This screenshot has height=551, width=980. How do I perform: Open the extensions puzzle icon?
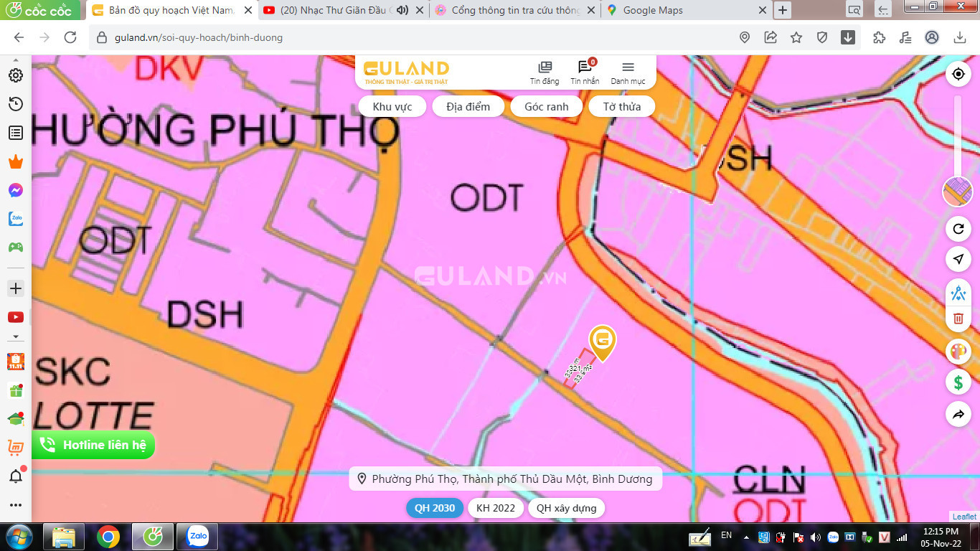[880, 37]
